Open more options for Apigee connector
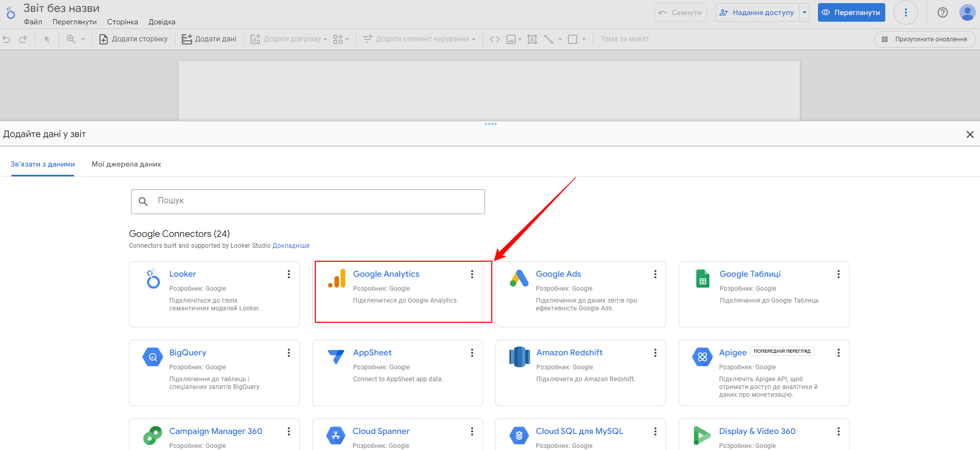 click(839, 353)
